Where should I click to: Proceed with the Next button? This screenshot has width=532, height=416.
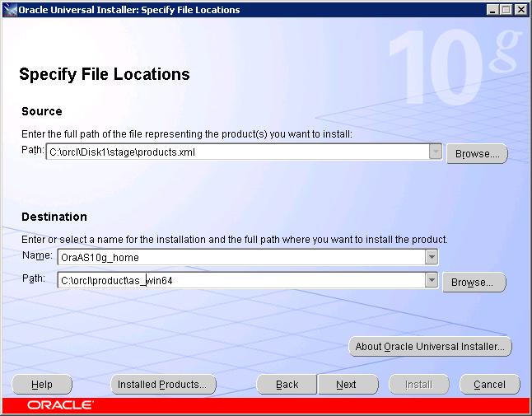point(348,385)
